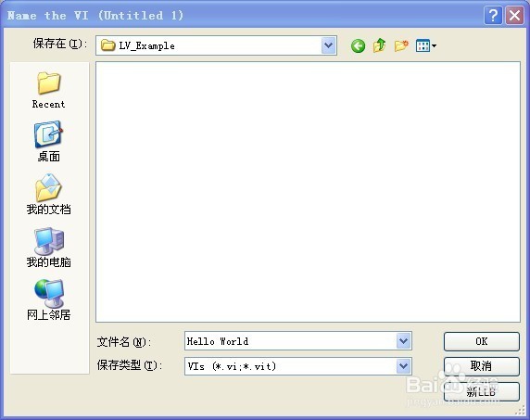
Task: Open the Recent places shortcut
Action: tap(49, 90)
